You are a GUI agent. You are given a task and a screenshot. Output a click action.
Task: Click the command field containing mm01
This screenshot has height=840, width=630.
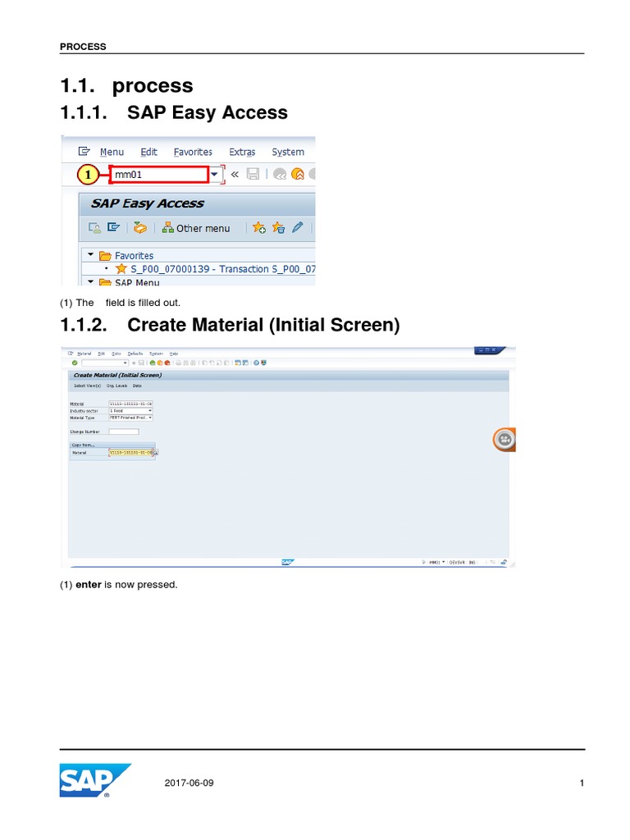point(159,174)
